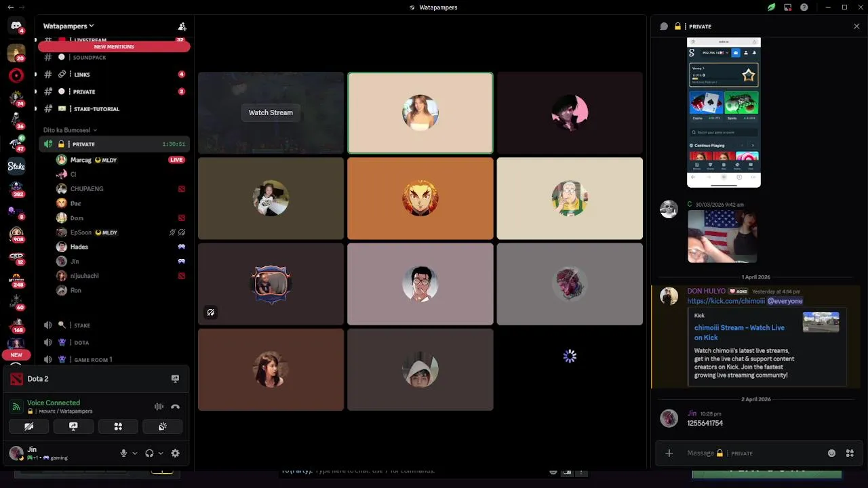Deafen audio with headphone icon
Viewport: 868px width, 488px height.
[x=149, y=453]
